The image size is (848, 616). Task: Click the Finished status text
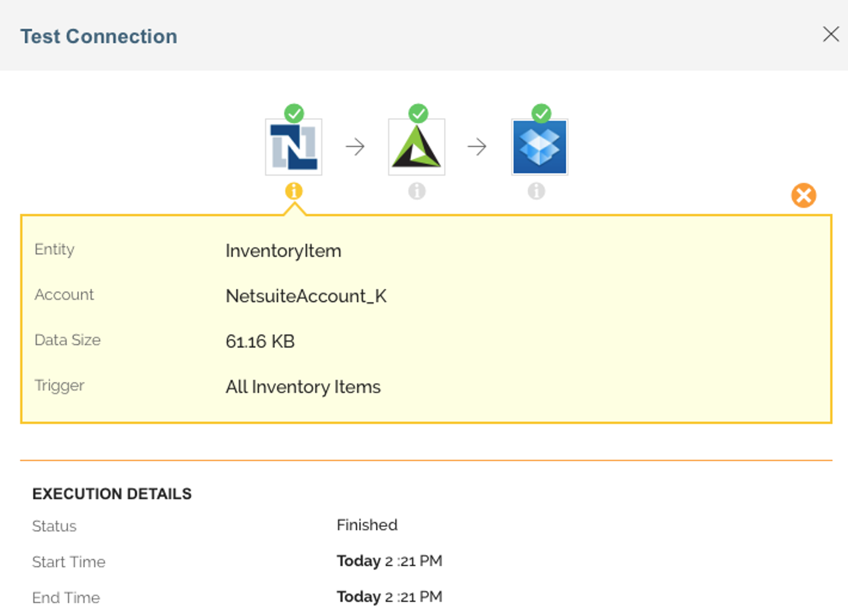click(x=367, y=525)
